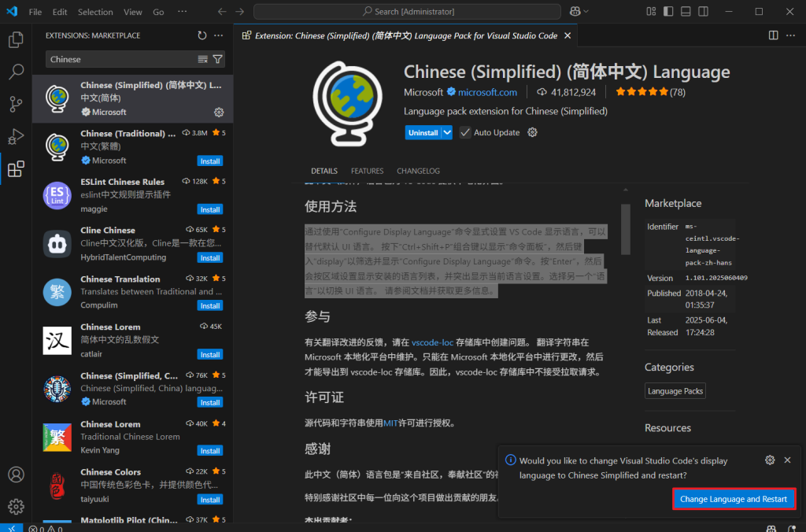
Task: Click the 41,812,924 install count
Action: pos(567,92)
